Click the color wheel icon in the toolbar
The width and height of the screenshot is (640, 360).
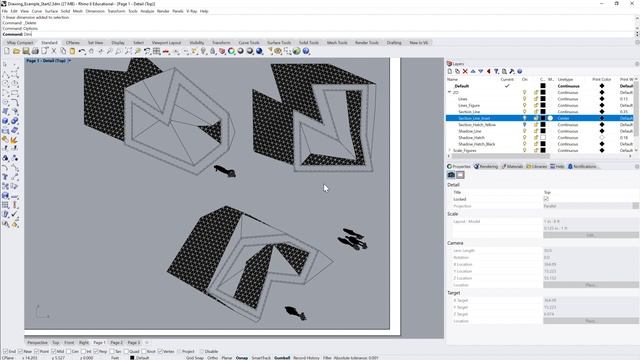231,51
